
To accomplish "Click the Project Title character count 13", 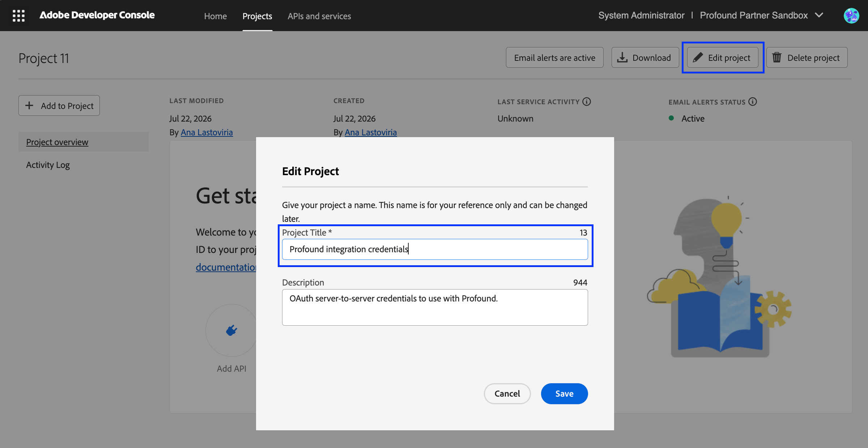I will pyautogui.click(x=583, y=232).
